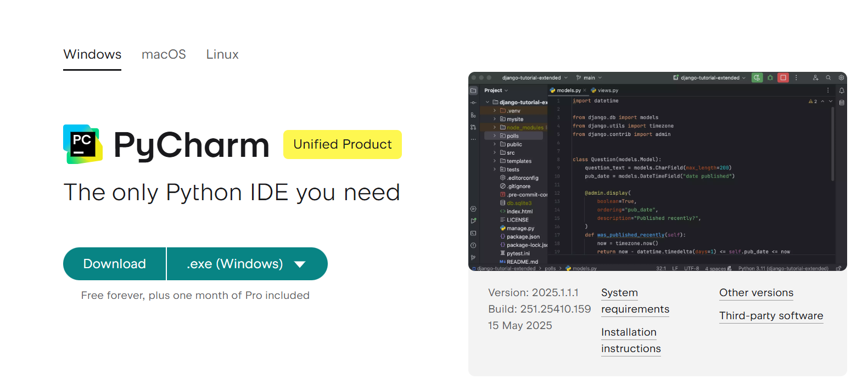Click the editor vertical scrollbar
This screenshot has height=385, width=868.
coord(833,144)
